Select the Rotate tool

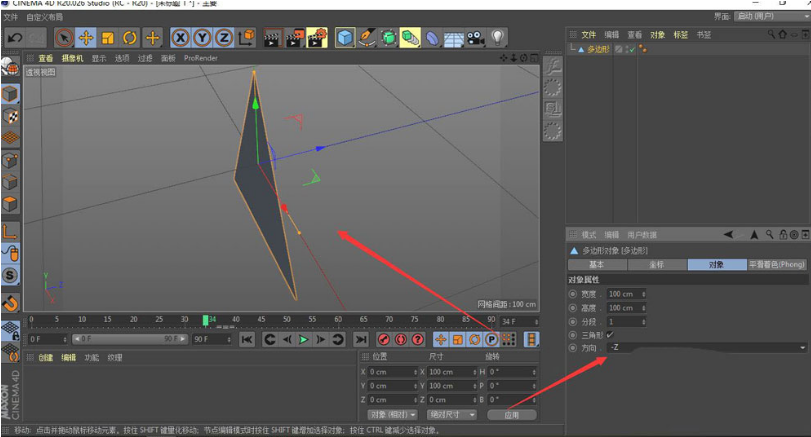(130, 38)
